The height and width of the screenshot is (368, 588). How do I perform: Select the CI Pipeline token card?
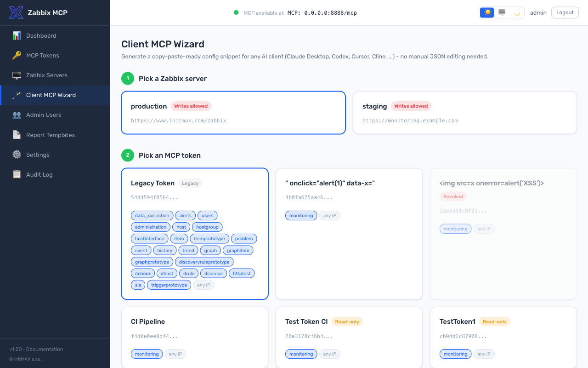(195, 338)
